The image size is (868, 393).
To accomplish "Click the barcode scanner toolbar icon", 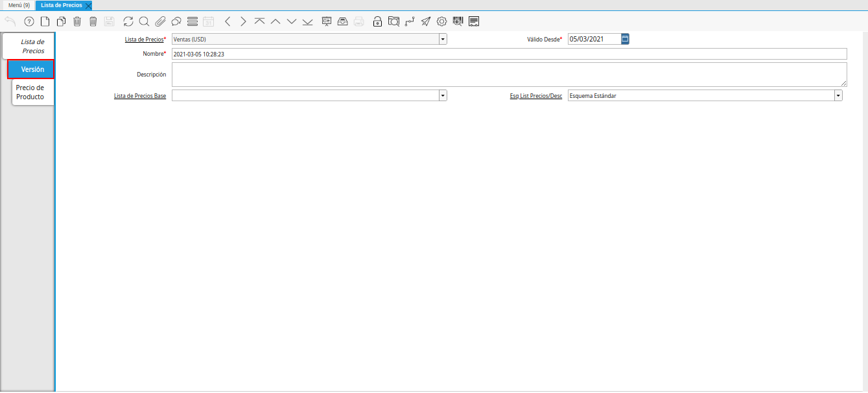I will [458, 21].
